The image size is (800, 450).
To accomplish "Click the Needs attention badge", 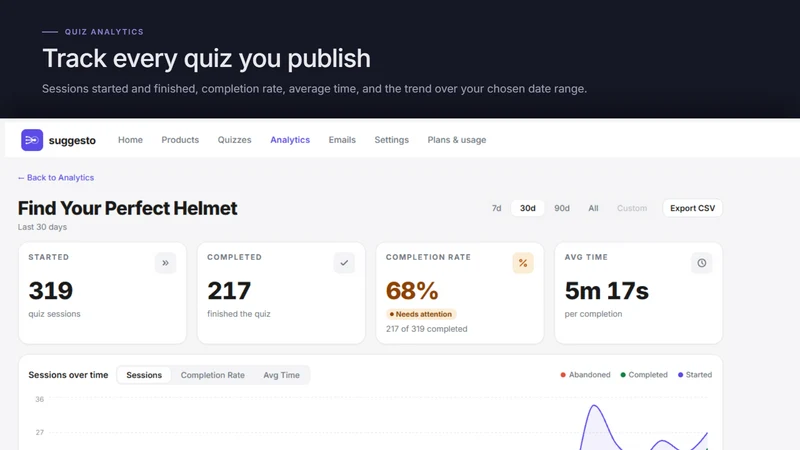I will (421, 314).
